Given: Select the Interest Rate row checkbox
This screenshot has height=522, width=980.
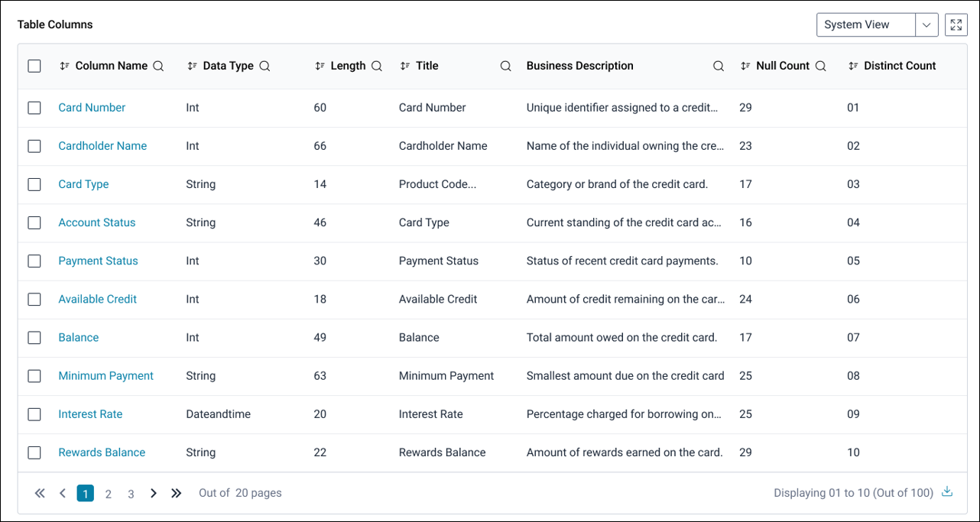Looking at the screenshot, I should (34, 414).
